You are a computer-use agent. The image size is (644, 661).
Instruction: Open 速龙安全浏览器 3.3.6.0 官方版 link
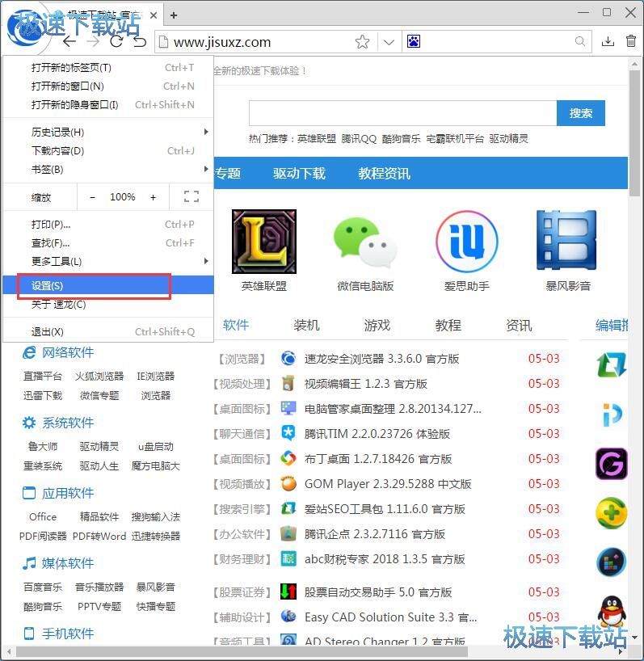(x=382, y=358)
